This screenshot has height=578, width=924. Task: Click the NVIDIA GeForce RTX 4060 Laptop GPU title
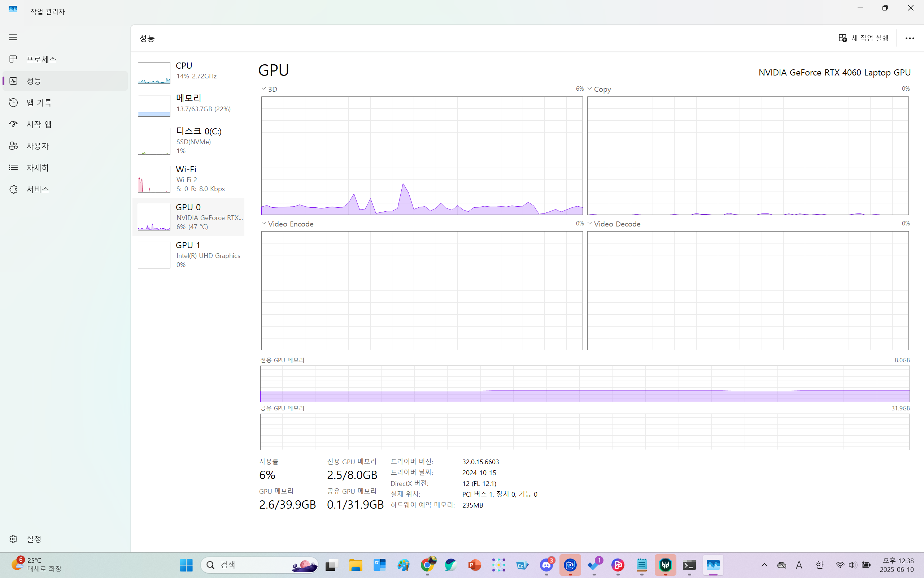tap(834, 73)
